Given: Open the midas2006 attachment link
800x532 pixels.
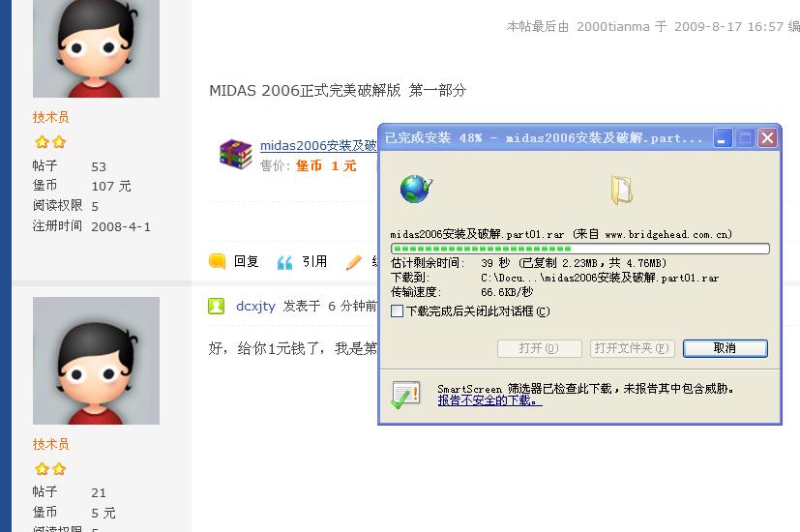Looking at the screenshot, I should pos(318,145).
